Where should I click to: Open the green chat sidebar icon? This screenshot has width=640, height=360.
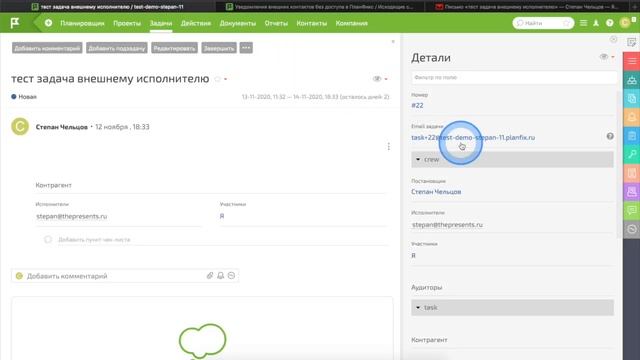coord(631,210)
